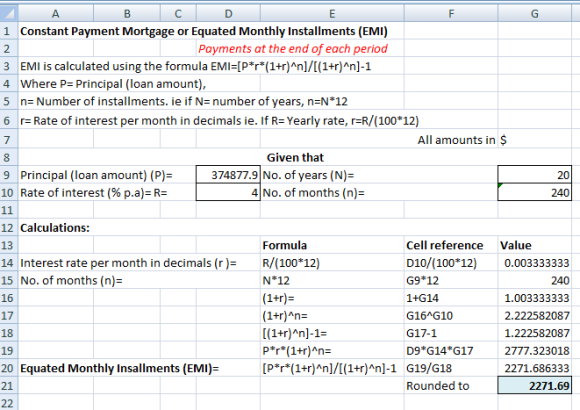The width and height of the screenshot is (580, 410).
Task: Click the title cell about Constant Payment Mortgage
Action: click(x=204, y=31)
